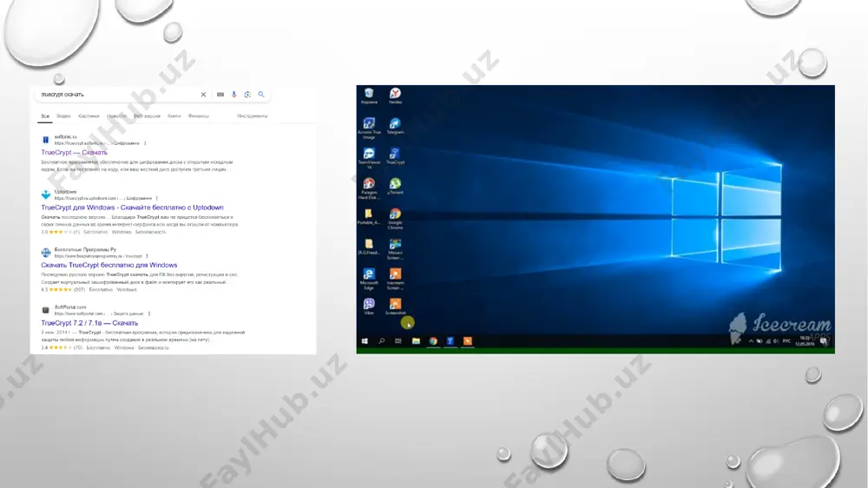Open the Yandex browser desktop icon
This screenshot has width=868, height=488.
click(x=395, y=96)
